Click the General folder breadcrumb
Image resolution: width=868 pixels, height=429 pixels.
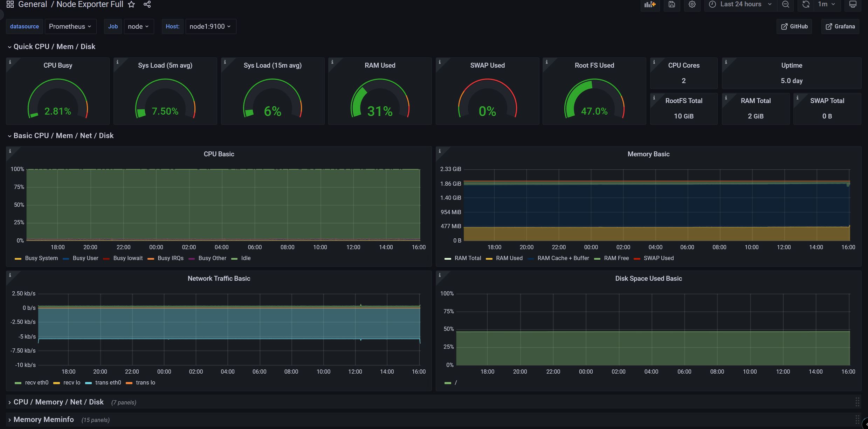tap(33, 4)
